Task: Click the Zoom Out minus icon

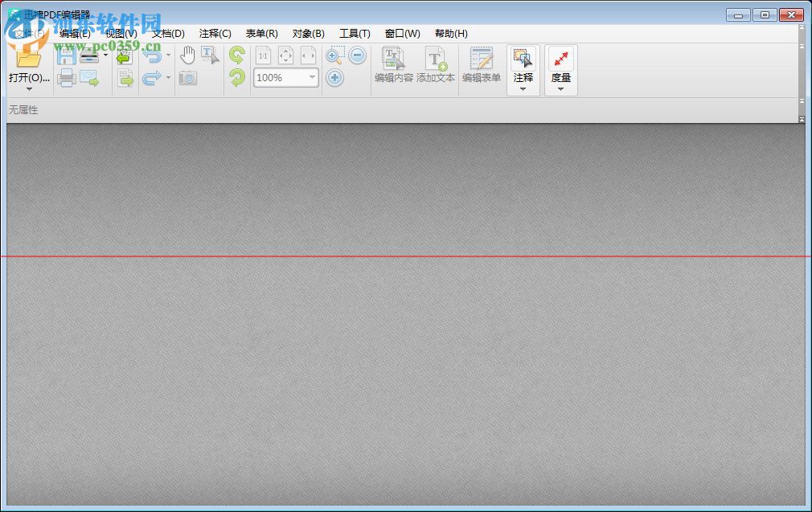Action: tap(357, 55)
